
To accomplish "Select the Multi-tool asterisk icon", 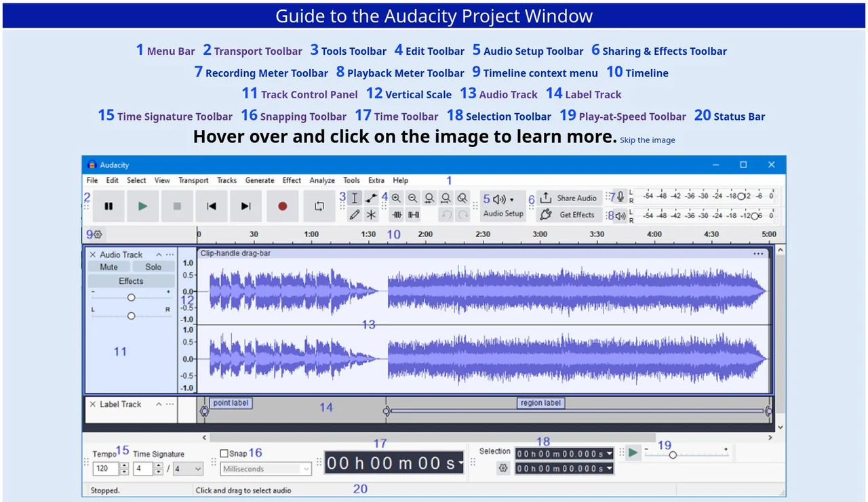I will (x=371, y=215).
